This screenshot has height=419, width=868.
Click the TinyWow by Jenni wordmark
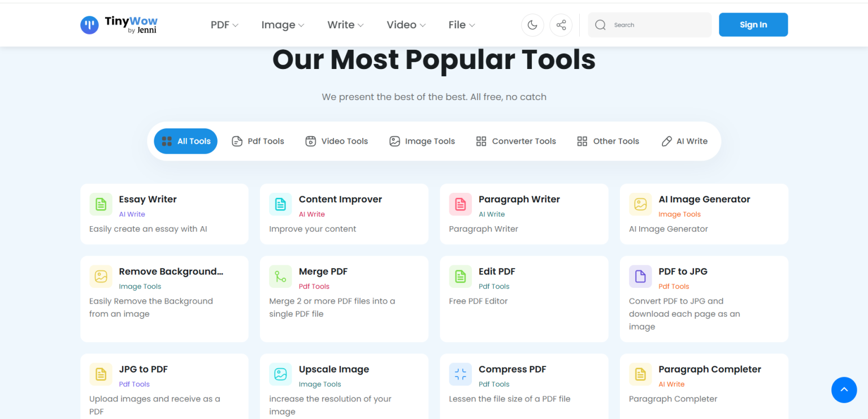pyautogui.click(x=131, y=25)
